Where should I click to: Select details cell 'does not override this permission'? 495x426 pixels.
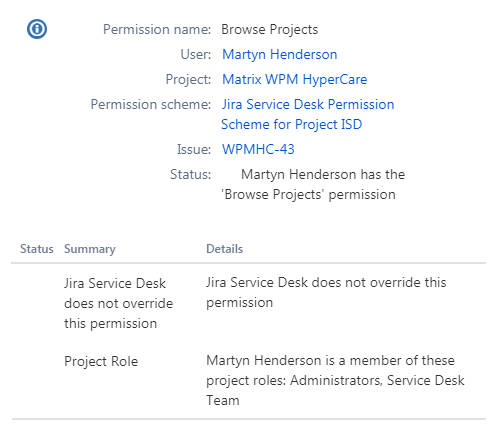[326, 293]
